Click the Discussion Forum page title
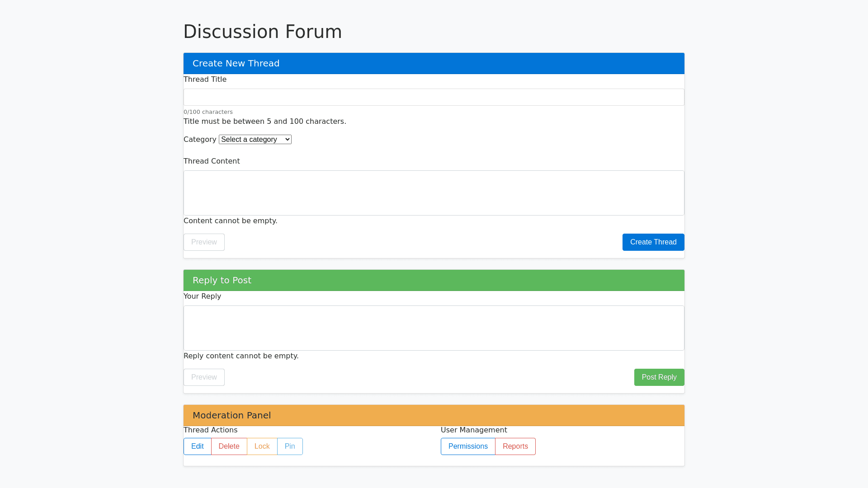The height and width of the screenshot is (488, 868). point(262,32)
